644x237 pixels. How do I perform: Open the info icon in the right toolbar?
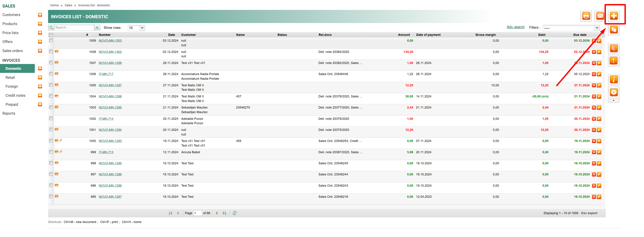[x=613, y=80]
